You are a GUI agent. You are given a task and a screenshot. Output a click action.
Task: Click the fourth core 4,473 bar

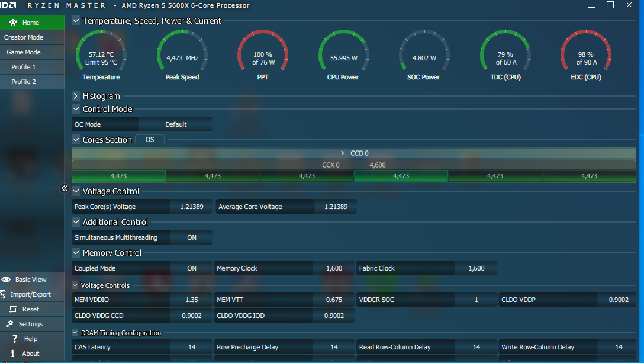pyautogui.click(x=401, y=176)
